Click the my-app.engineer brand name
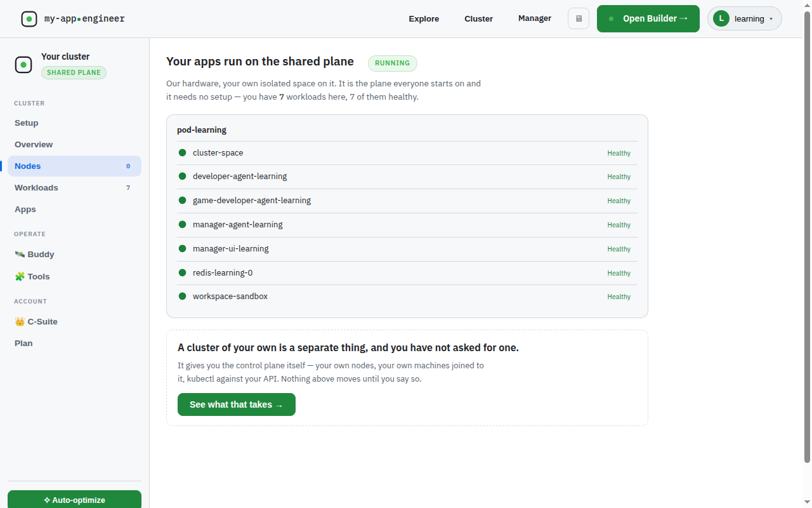This screenshot has width=812, height=508. (x=84, y=18)
